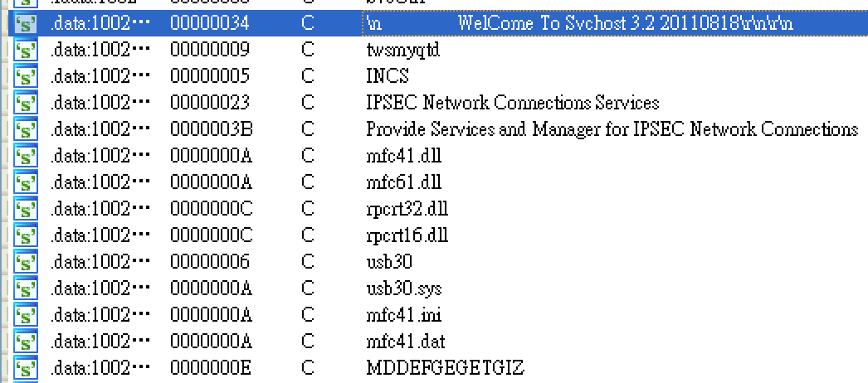Click the string icon beside mfc61.dll
The width and height of the screenshot is (868, 383).
[26, 182]
